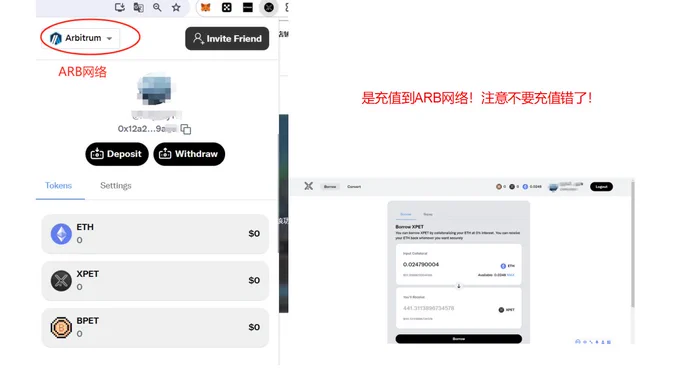Open the four-square dice extension icon

[x=227, y=7]
